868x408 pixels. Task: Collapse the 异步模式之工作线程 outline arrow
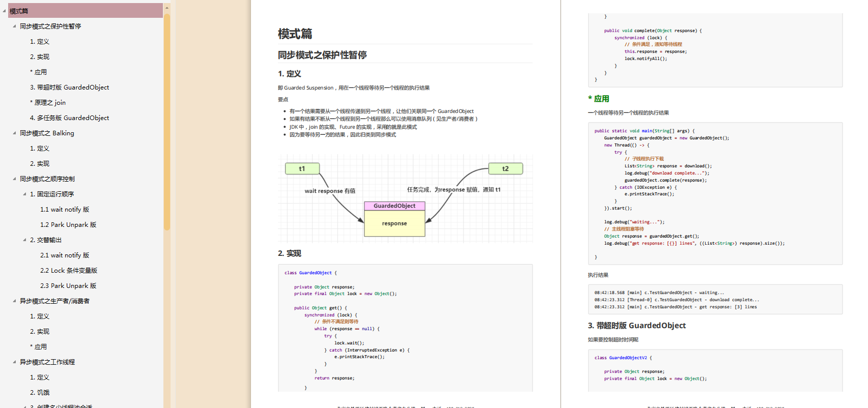click(x=14, y=362)
